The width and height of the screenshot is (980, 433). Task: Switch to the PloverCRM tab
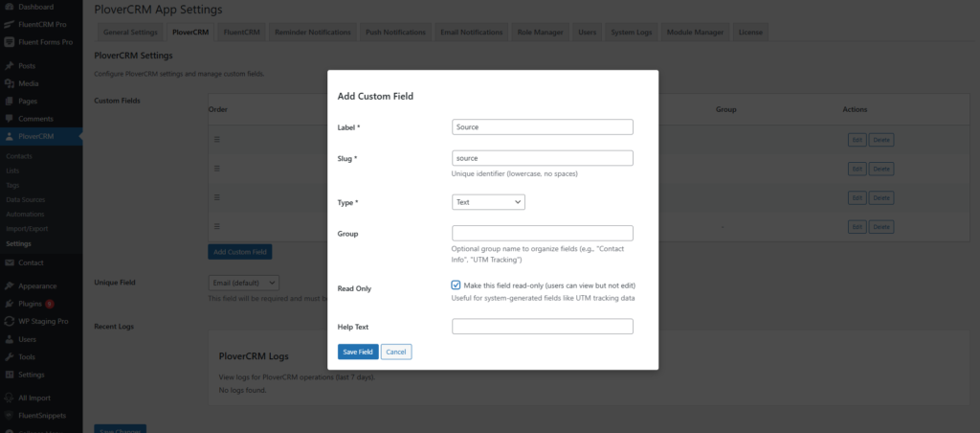(190, 32)
